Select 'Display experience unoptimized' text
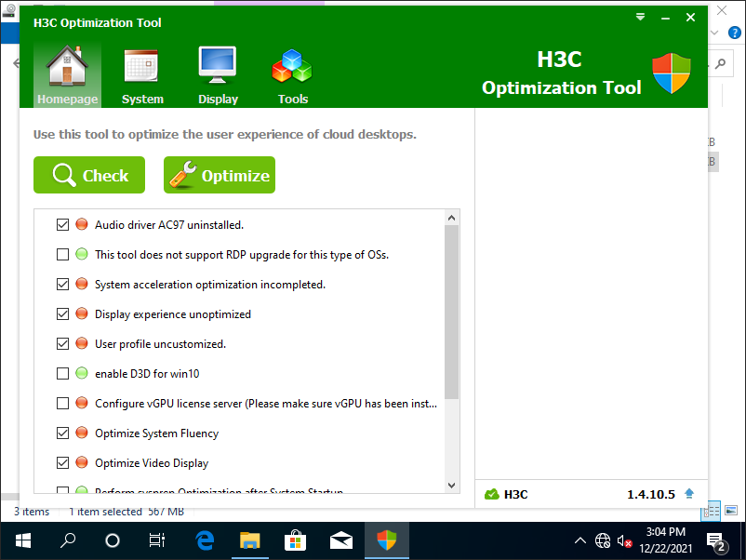The height and width of the screenshot is (560, 746). coord(173,314)
